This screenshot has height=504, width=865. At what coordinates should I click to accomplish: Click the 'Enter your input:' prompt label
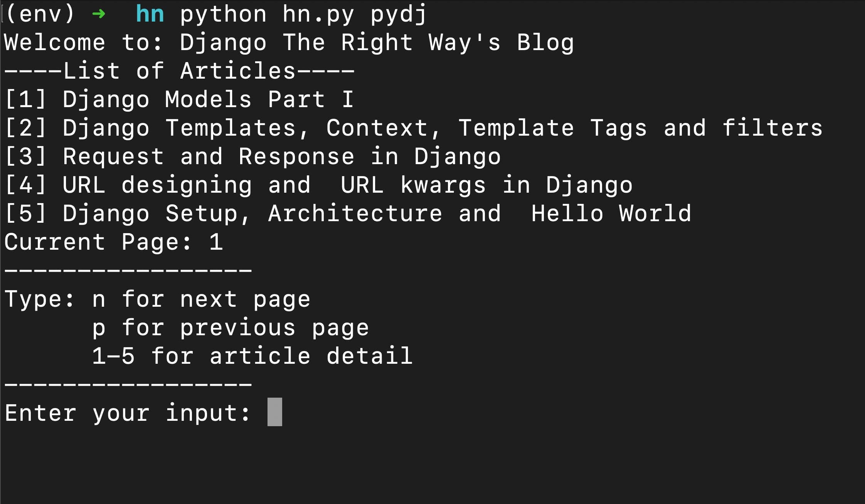point(127,413)
